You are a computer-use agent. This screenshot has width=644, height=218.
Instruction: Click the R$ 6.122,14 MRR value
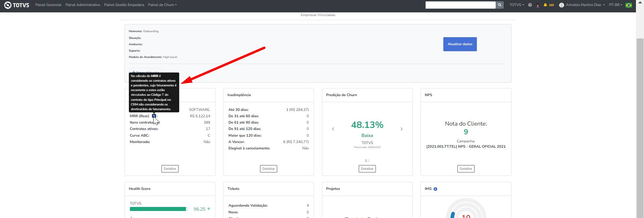200,116
